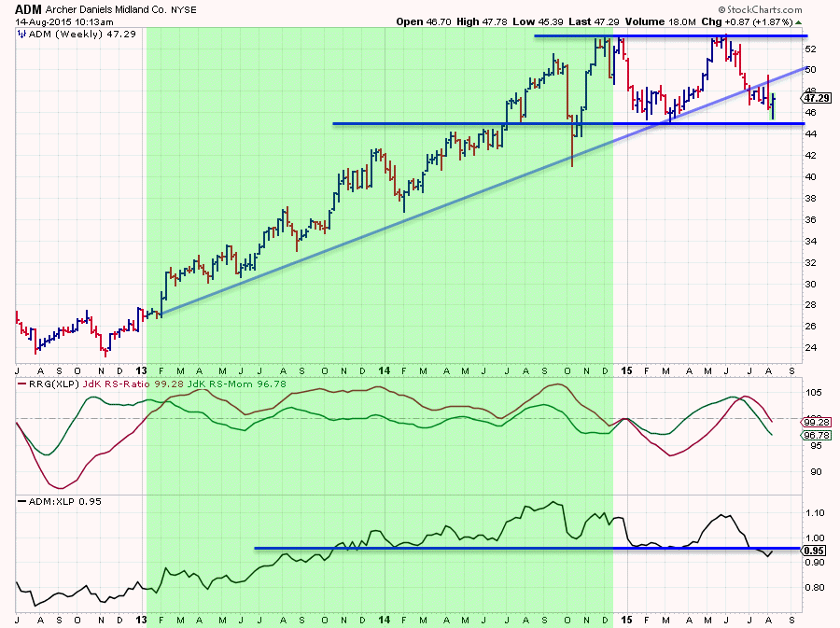Click the 24 price axis label
840x628 pixels.
(x=810, y=347)
